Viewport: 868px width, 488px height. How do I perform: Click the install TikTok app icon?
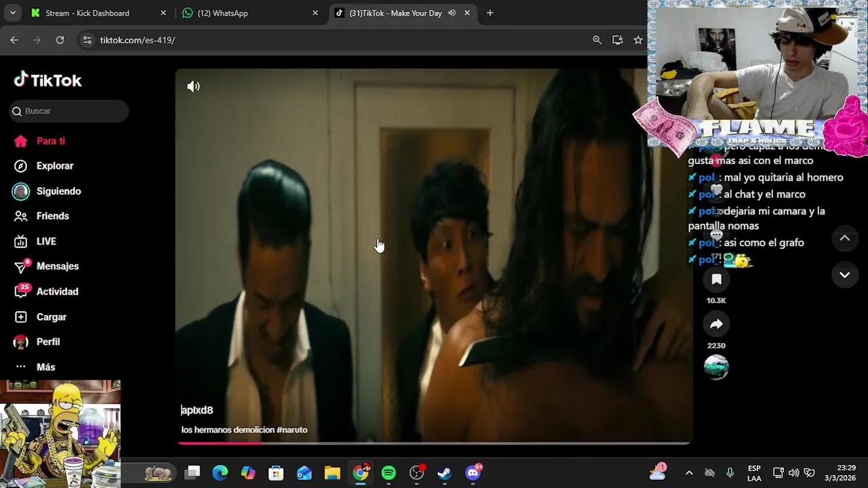(617, 40)
